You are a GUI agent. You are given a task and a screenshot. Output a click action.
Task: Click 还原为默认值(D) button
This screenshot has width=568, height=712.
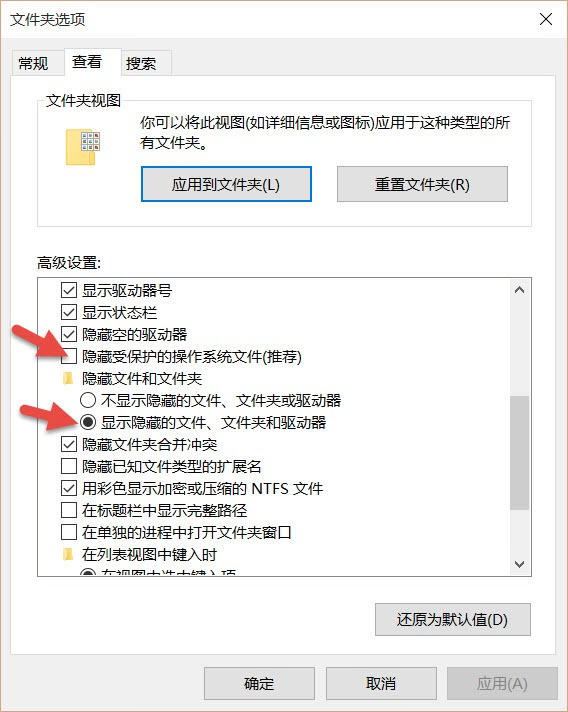coord(453,619)
